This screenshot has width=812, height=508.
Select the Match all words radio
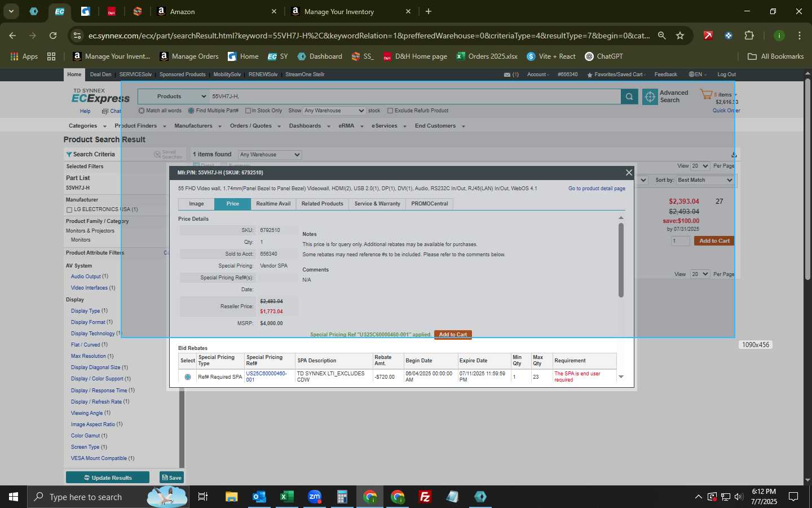pos(142,111)
